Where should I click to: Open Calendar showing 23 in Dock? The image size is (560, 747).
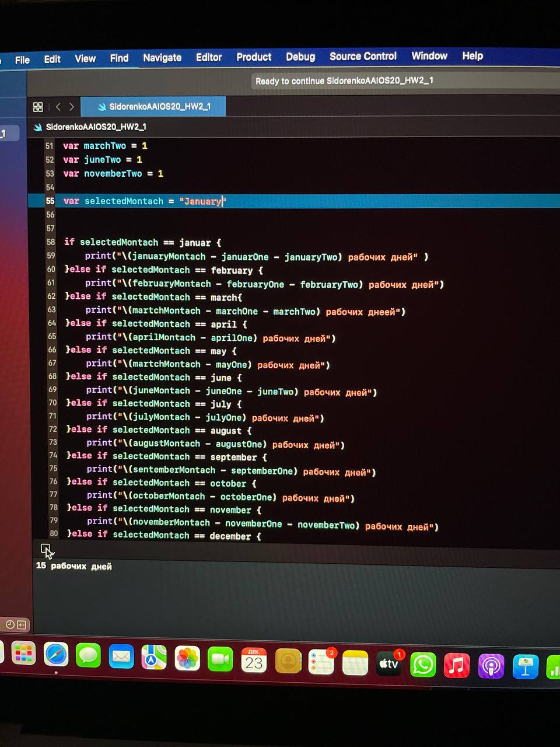point(254,660)
